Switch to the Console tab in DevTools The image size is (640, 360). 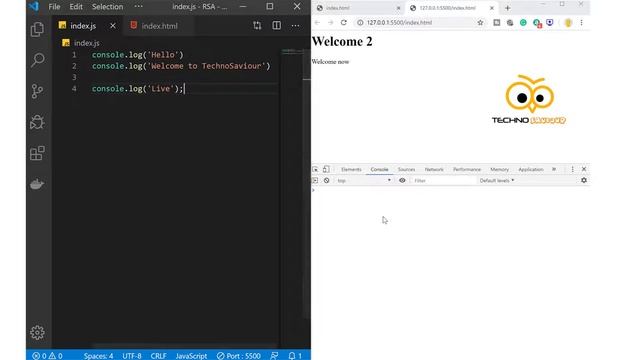click(379, 169)
